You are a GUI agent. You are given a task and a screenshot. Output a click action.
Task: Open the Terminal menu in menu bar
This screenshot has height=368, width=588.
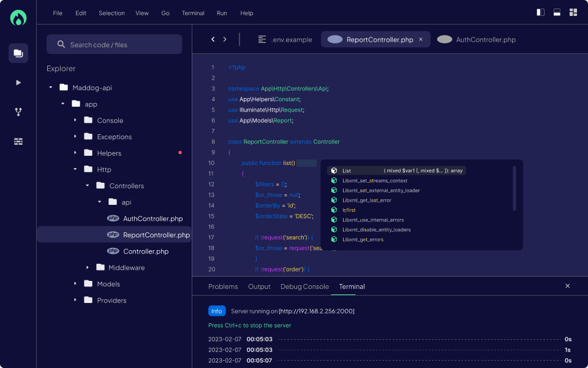pyautogui.click(x=193, y=13)
